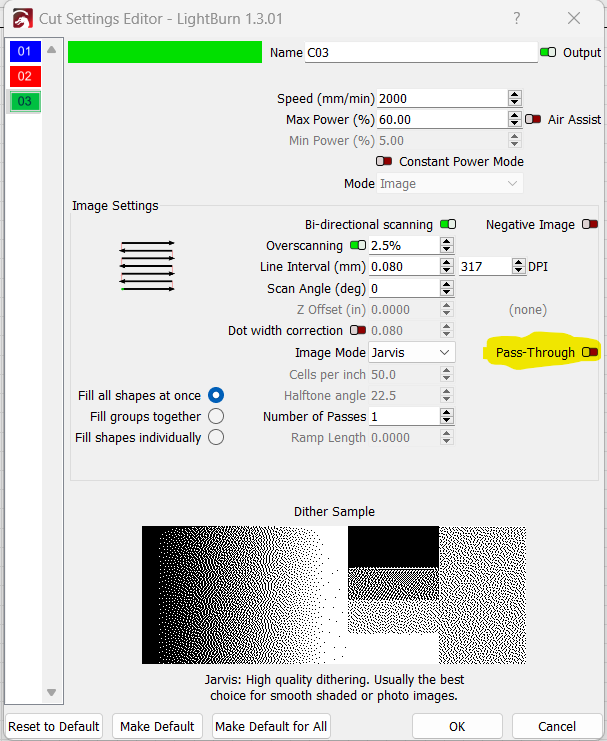Click layer list scroll down arrow
Screen dimensions: 607x741
pyautogui.click(x=52, y=692)
